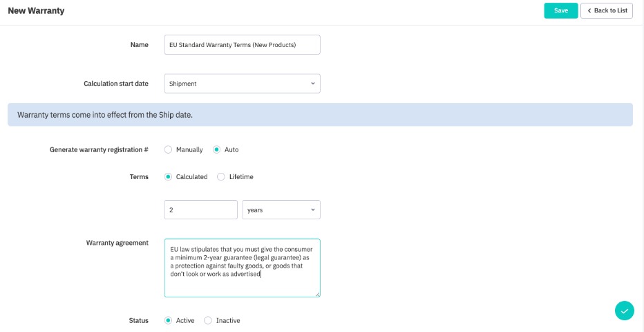Screen dimensions: 644x332
Task: Click the terms duration number field
Action: (200, 210)
